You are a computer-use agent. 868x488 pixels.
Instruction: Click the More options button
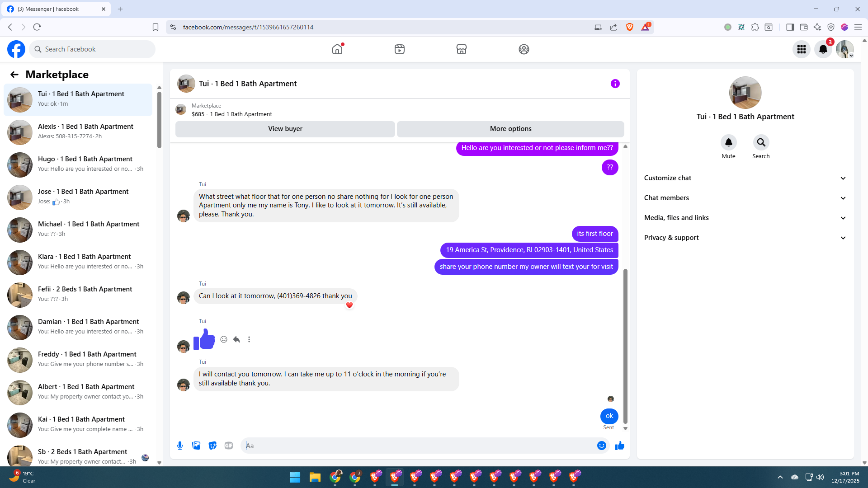pos(510,129)
